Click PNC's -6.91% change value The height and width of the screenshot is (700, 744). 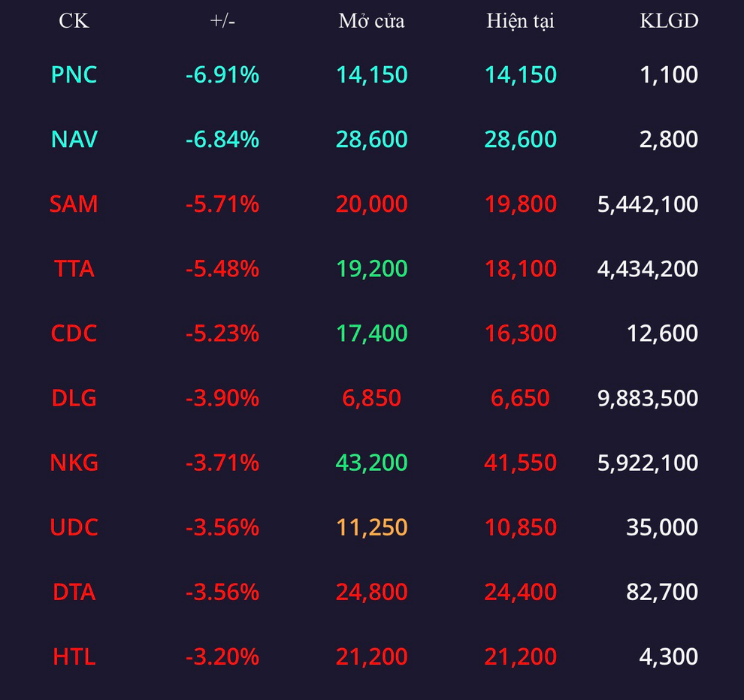point(222,74)
